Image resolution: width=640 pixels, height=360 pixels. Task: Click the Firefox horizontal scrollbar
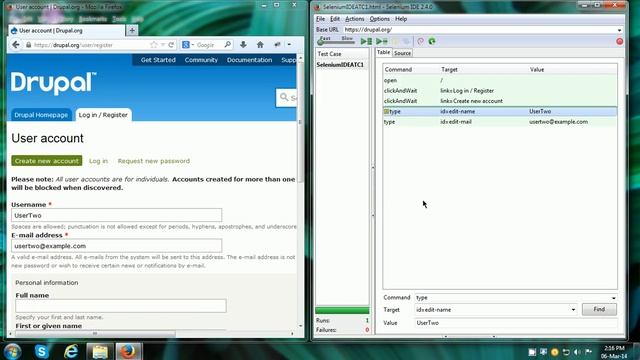(96, 333)
